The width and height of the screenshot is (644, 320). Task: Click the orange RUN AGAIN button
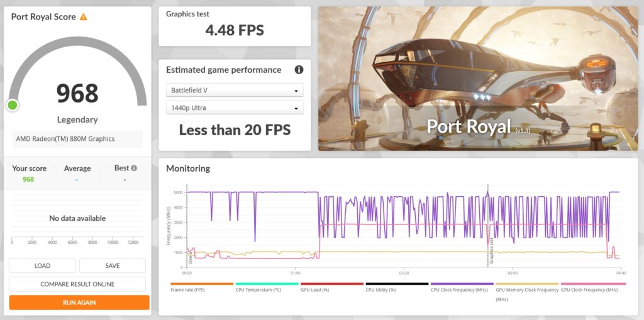click(79, 303)
